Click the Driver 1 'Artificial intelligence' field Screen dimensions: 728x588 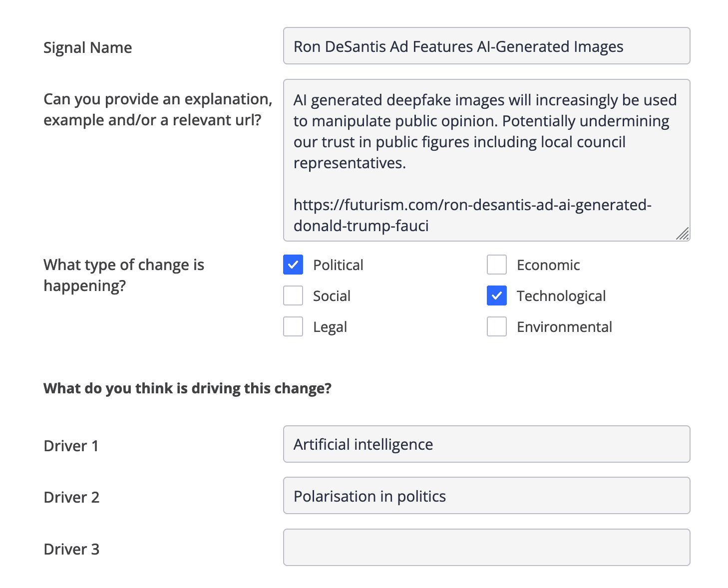click(486, 444)
